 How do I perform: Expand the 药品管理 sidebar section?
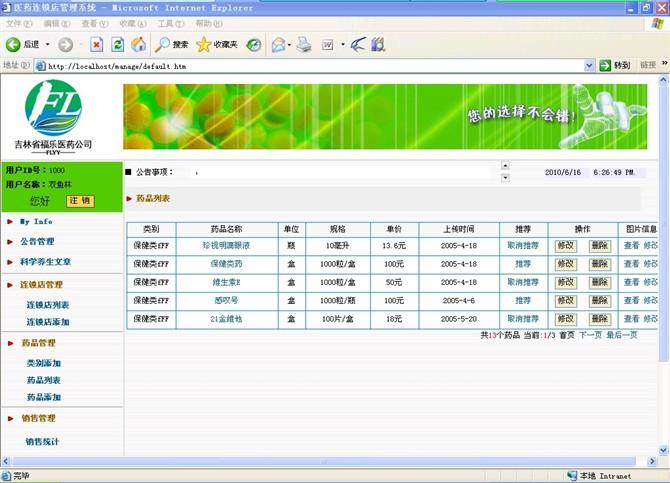38,343
